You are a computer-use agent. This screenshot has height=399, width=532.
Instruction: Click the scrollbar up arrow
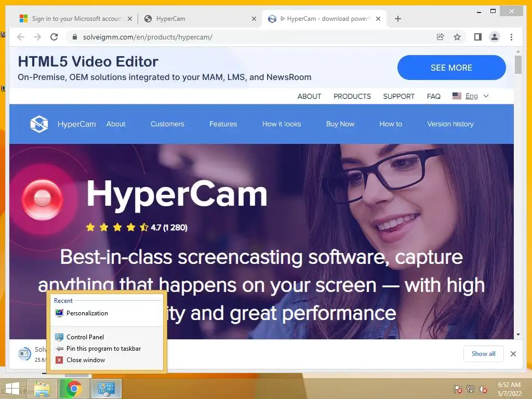[x=518, y=51]
